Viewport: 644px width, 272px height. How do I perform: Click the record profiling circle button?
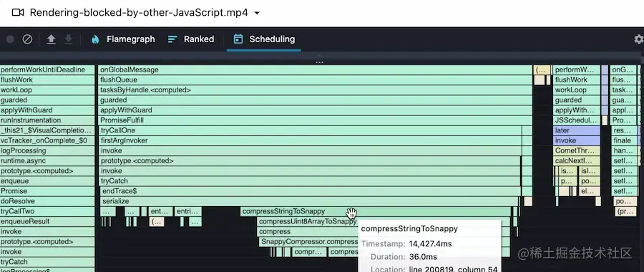click(10, 39)
